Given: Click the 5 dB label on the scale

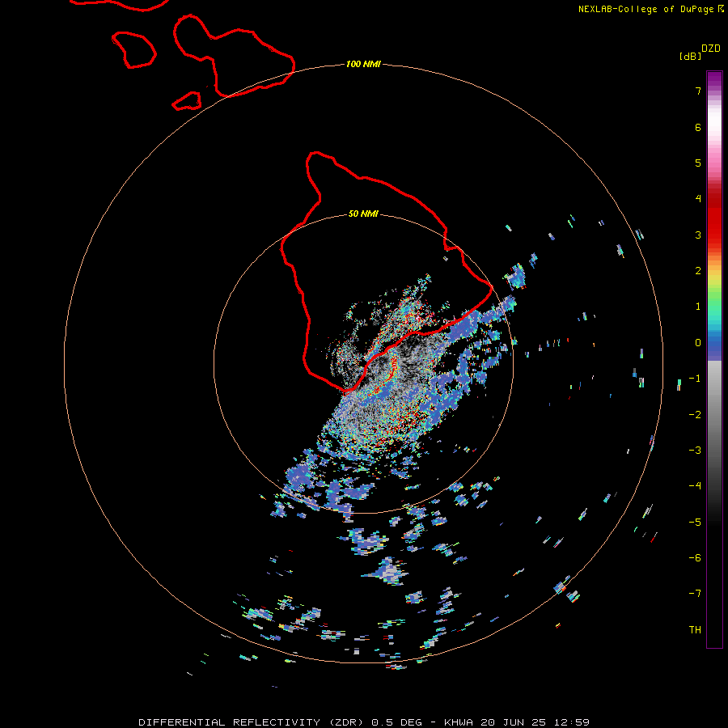Looking at the screenshot, I should point(698,163).
